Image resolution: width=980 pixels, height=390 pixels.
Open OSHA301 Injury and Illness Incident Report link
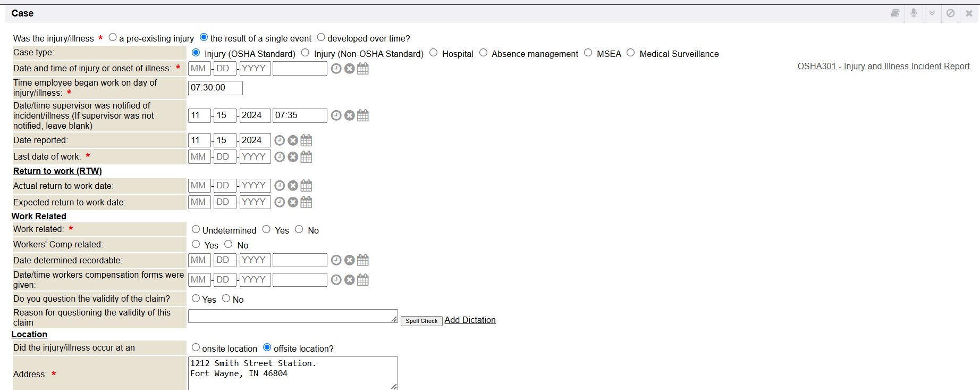(883, 66)
